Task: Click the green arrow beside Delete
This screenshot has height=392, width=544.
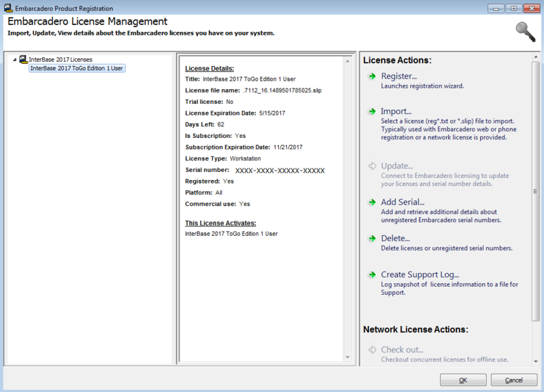Action: click(372, 238)
